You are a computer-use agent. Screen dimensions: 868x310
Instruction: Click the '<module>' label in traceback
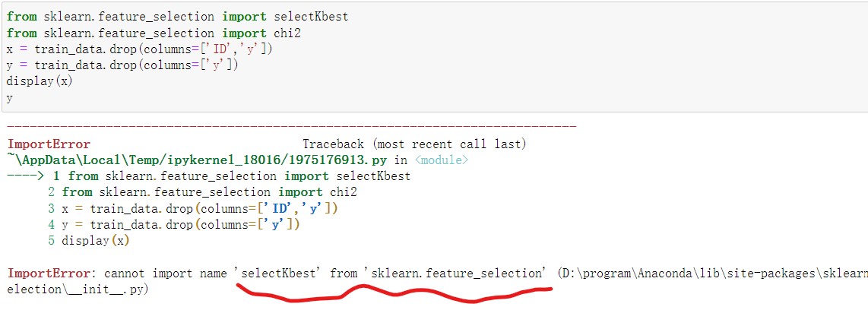[441, 160]
